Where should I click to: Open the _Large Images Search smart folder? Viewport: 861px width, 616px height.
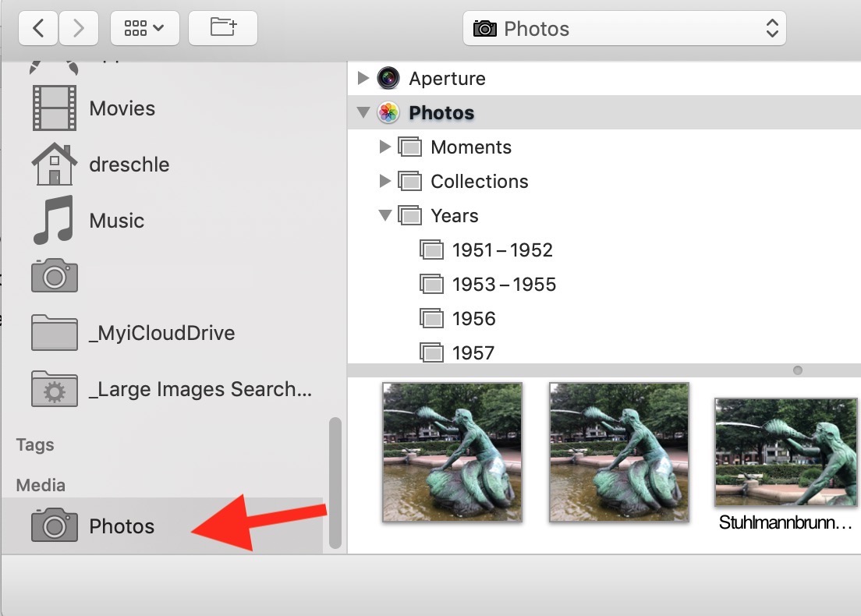pos(162,389)
